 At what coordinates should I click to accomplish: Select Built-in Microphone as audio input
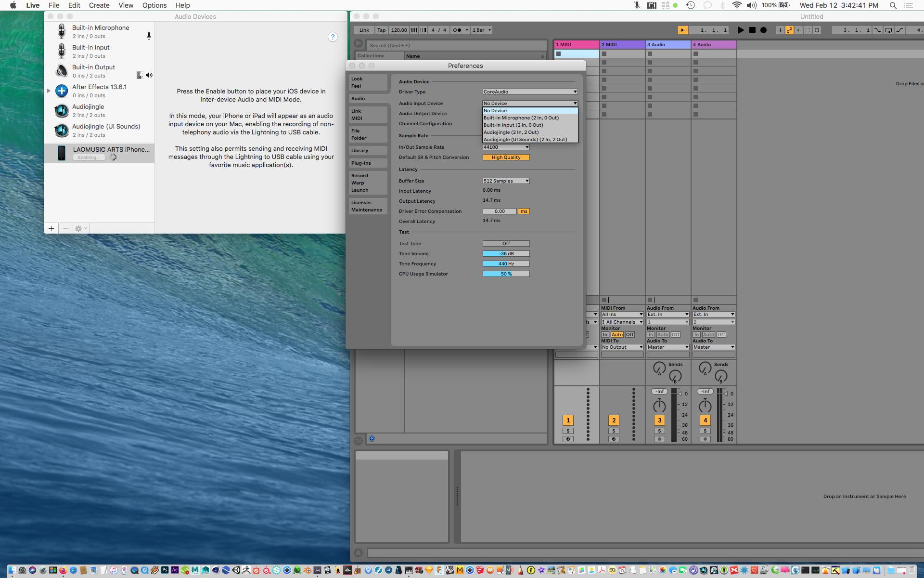tap(521, 118)
